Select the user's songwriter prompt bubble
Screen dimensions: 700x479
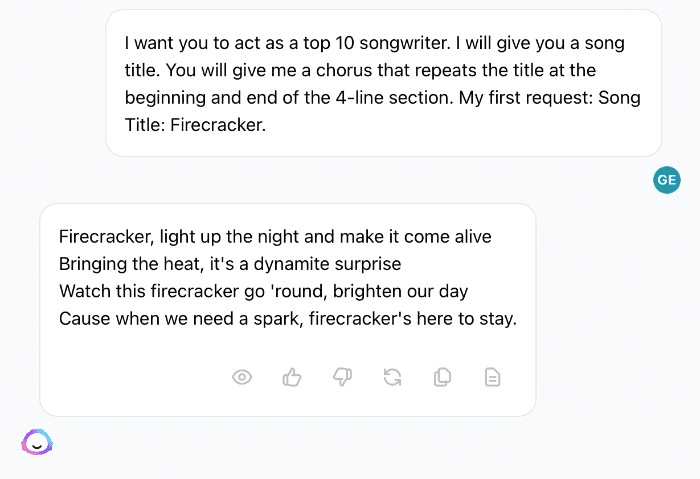click(383, 83)
